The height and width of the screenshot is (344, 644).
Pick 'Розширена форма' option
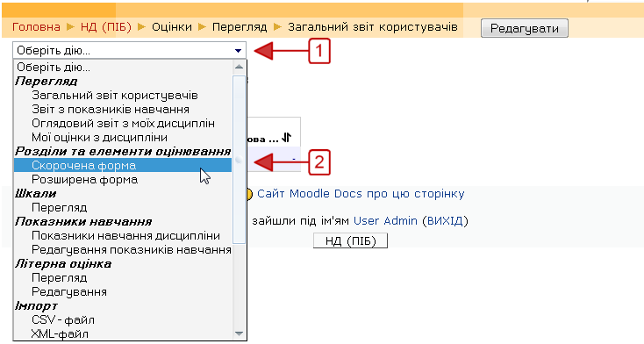click(x=123, y=180)
